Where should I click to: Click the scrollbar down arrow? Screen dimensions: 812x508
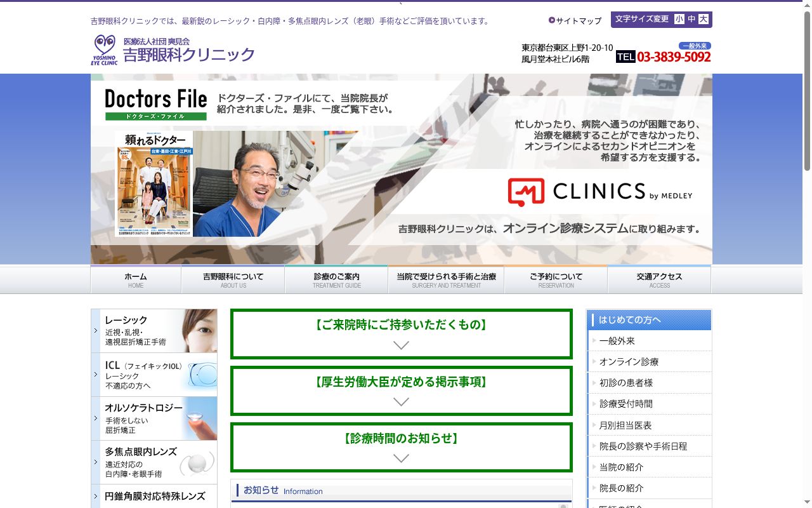[807, 503]
